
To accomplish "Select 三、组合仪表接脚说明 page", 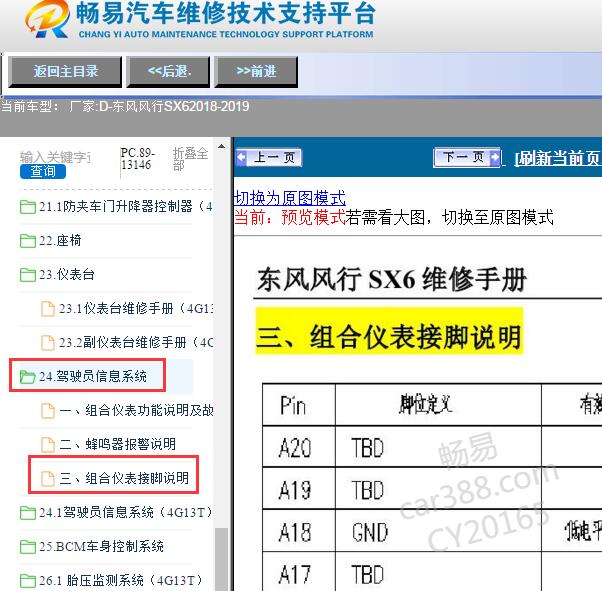I will click(124, 478).
